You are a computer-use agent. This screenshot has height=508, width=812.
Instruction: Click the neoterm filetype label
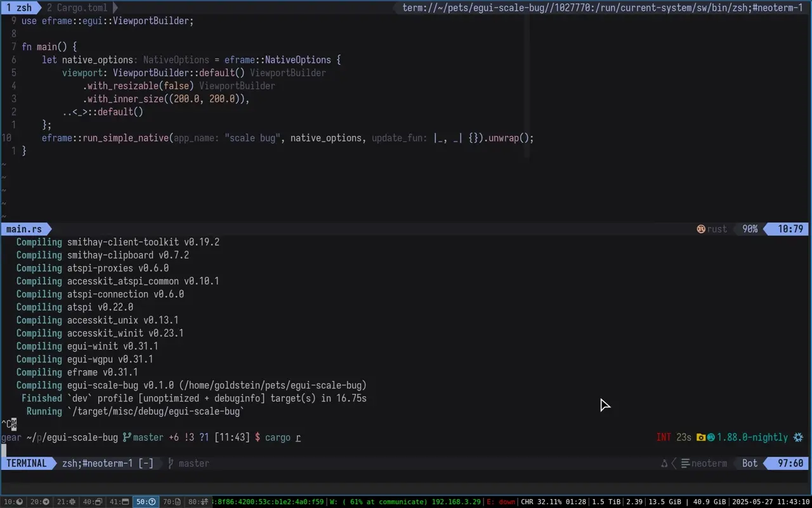pyautogui.click(x=709, y=464)
